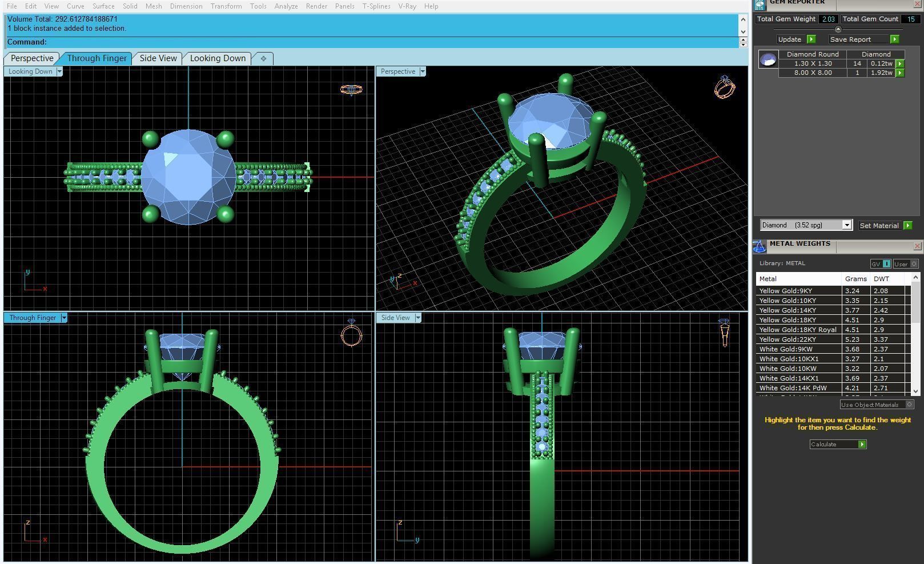Click the Metal column header
The image size is (924, 564).
click(x=800, y=279)
